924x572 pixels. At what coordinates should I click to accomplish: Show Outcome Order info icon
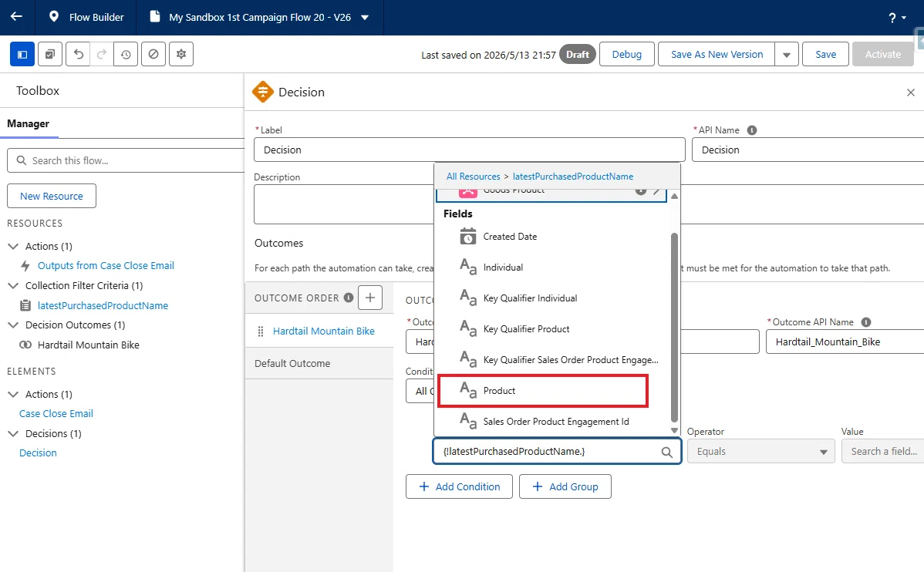point(349,298)
